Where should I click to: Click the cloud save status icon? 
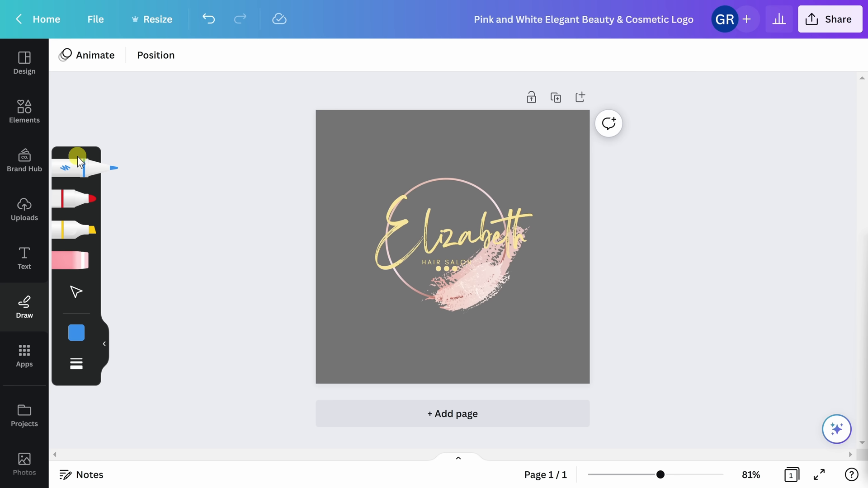pyautogui.click(x=278, y=19)
